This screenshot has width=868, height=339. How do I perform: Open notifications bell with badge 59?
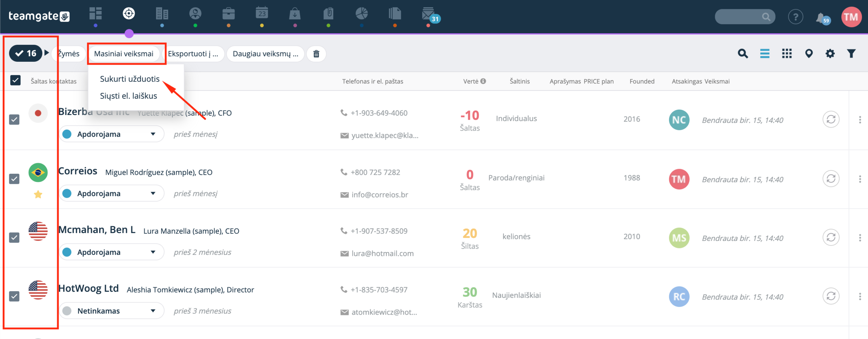(822, 18)
